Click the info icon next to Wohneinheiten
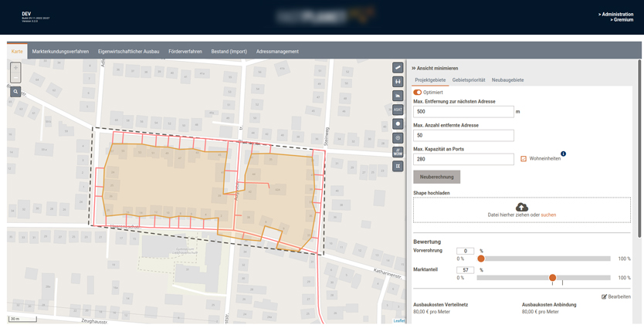The height and width of the screenshot is (328, 644). click(x=563, y=154)
